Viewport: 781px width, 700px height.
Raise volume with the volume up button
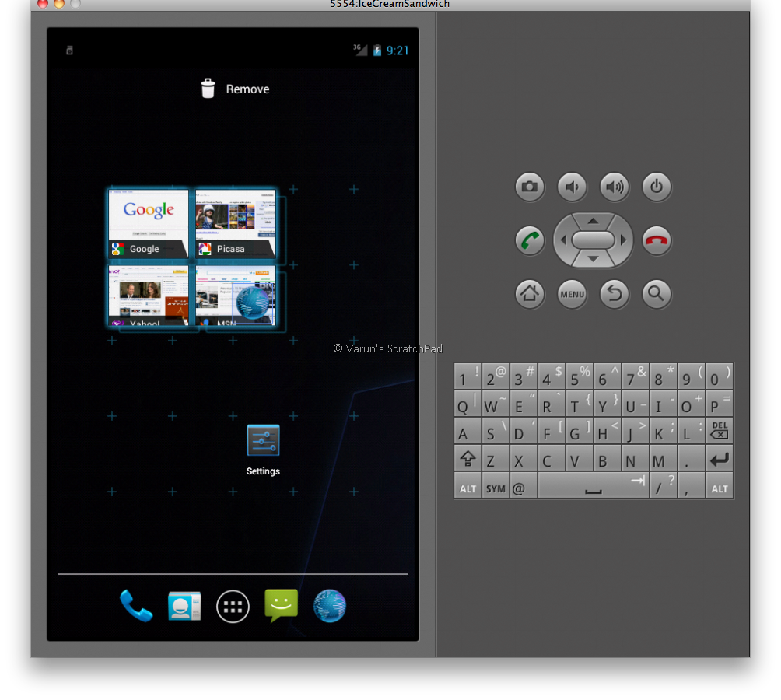click(x=614, y=187)
